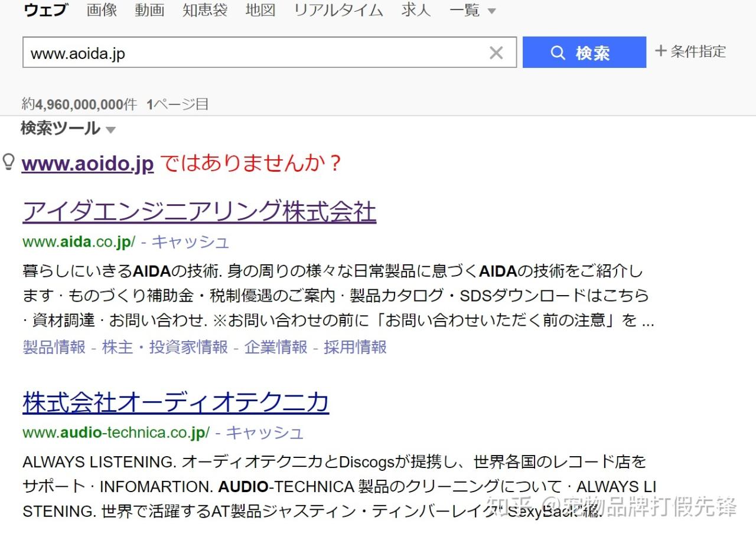This screenshot has width=756, height=537.
Task: Click the www.aida.co.jp/ green URL text
Action: click(x=79, y=242)
